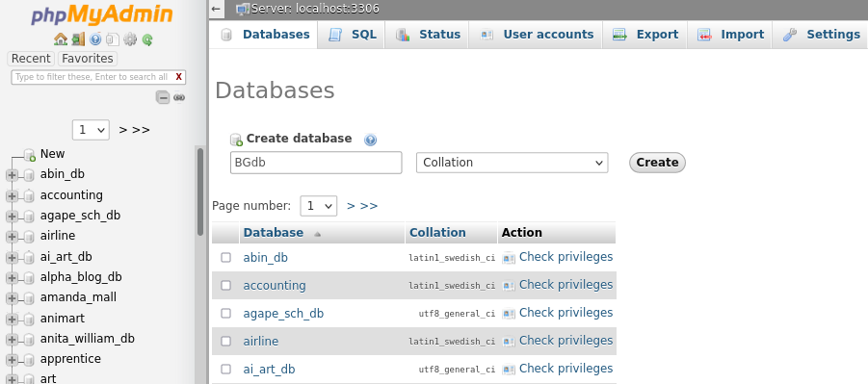Click the sidebar filter search box
The width and height of the screenshot is (868, 384).
point(98,77)
